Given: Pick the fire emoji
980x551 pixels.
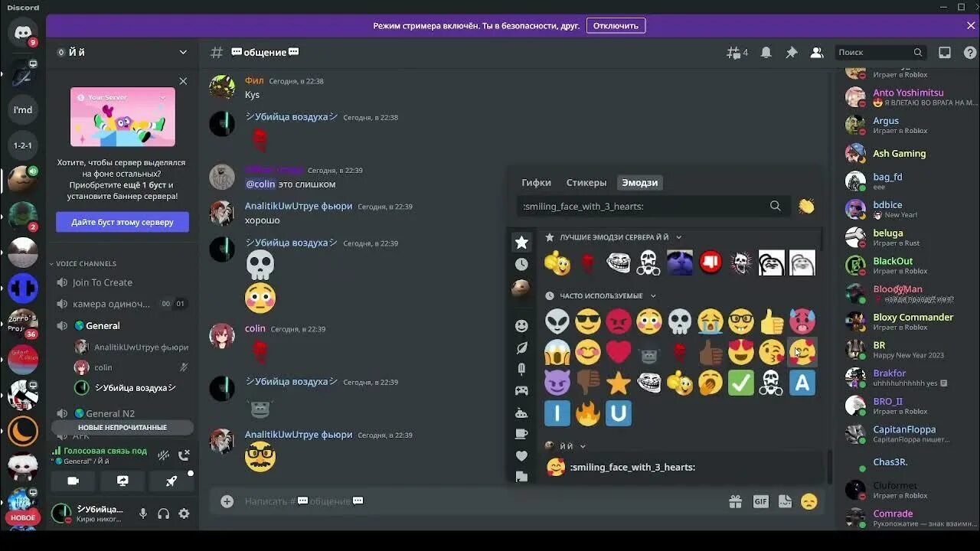Looking at the screenshot, I should pos(588,413).
